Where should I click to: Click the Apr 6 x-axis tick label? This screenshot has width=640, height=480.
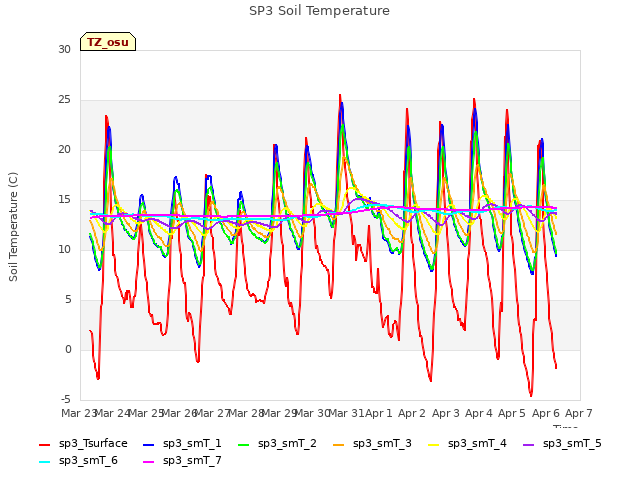pos(546,413)
